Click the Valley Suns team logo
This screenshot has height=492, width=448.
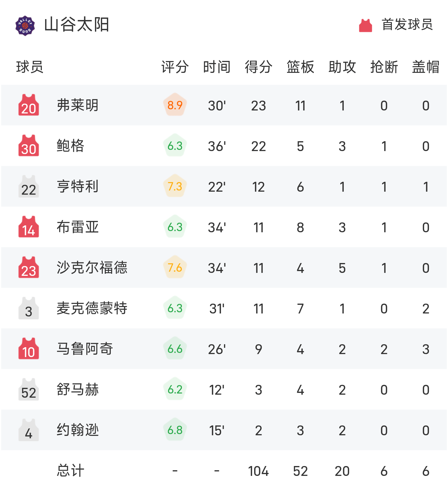pos(25,26)
